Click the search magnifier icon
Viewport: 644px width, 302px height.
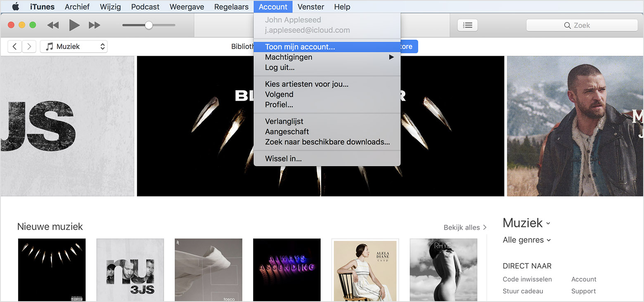[x=568, y=26]
